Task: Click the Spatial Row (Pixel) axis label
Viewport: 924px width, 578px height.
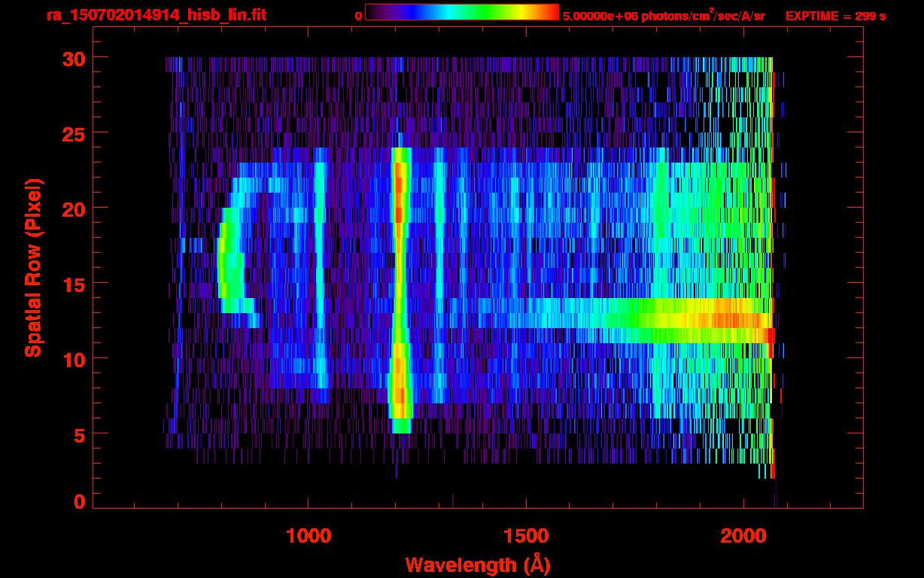Action: (x=32, y=268)
